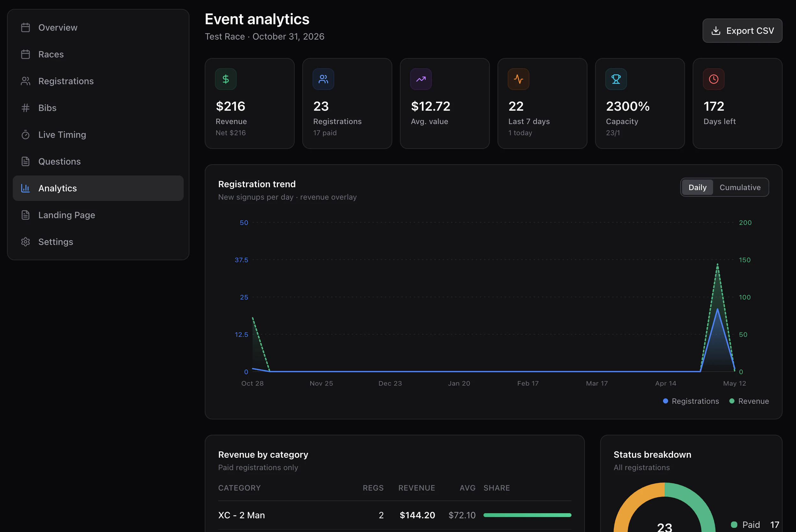Navigate to Bibs
The width and height of the screenshot is (796, 532).
click(x=98, y=108)
